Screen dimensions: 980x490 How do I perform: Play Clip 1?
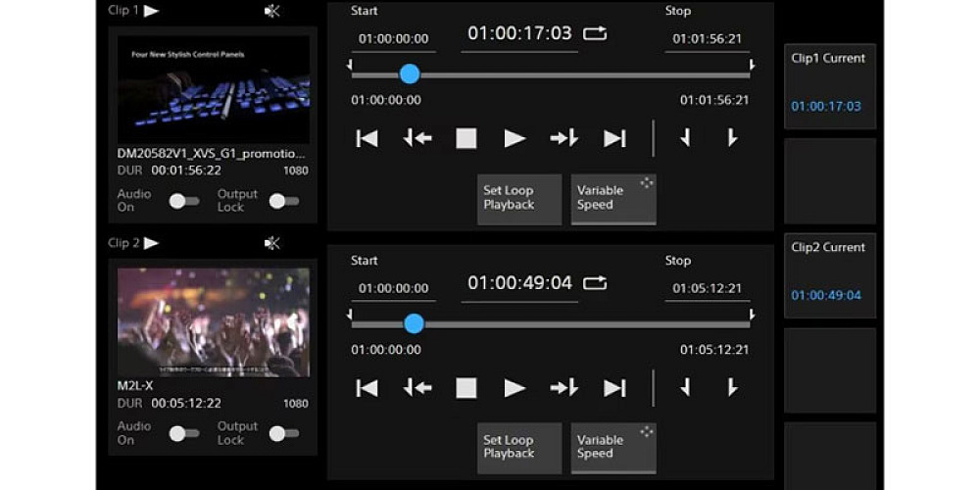click(515, 138)
